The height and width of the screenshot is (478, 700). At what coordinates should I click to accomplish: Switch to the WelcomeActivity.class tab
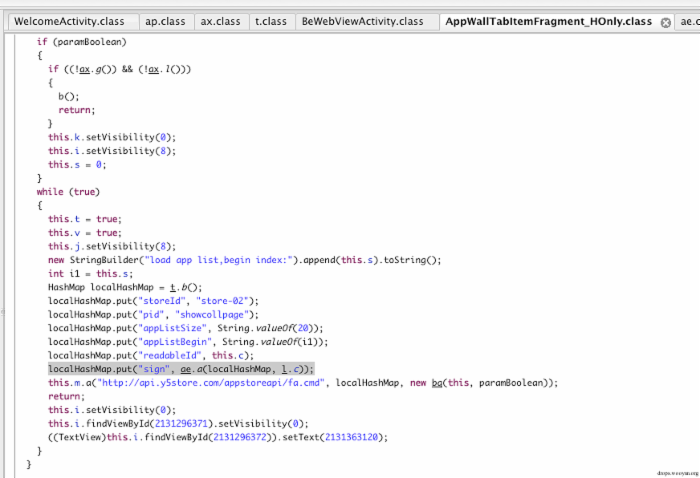70,21
